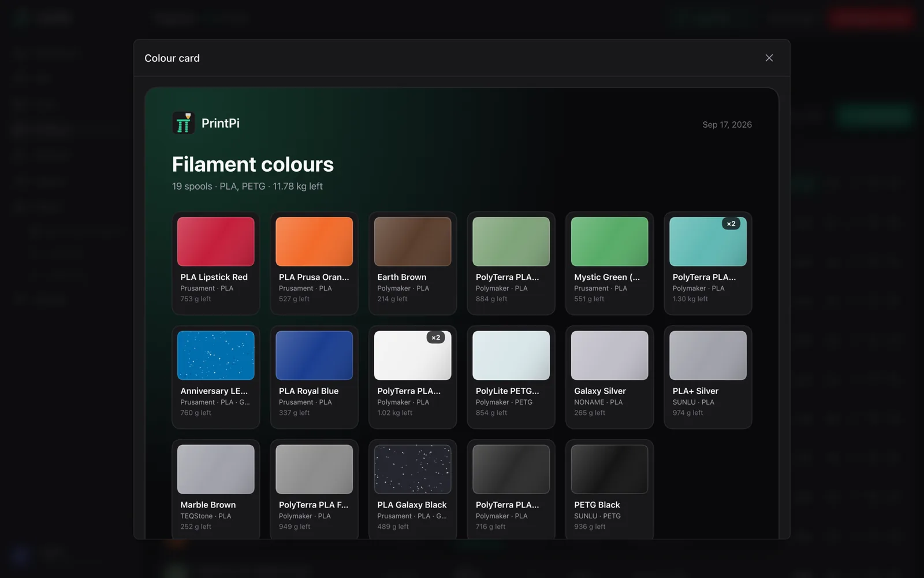This screenshot has width=924, height=578.
Task: Click the 'Sep 17, 2026' date
Action: coord(727,124)
